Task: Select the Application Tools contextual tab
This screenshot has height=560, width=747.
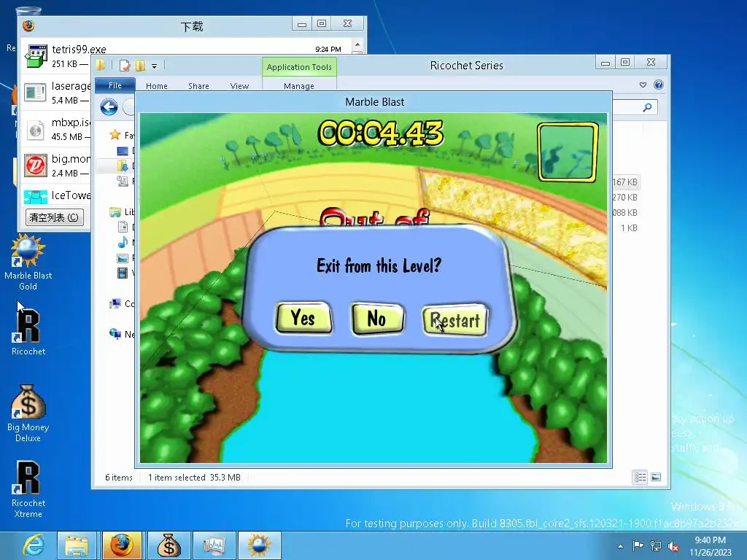Action: click(299, 67)
